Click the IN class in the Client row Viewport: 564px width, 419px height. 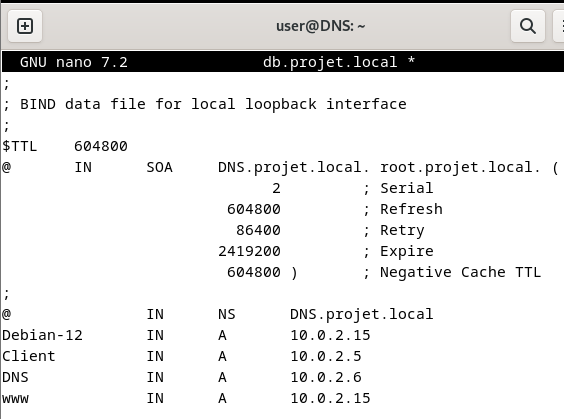155,356
